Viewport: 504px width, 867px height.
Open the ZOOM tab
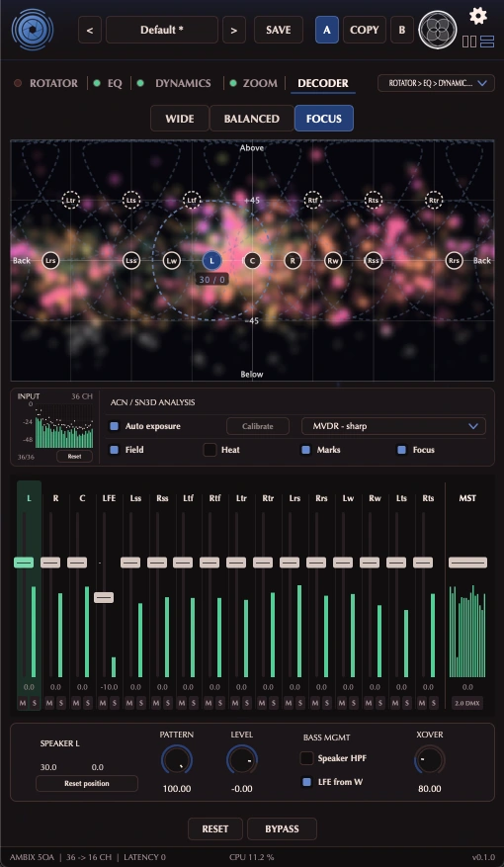click(260, 83)
